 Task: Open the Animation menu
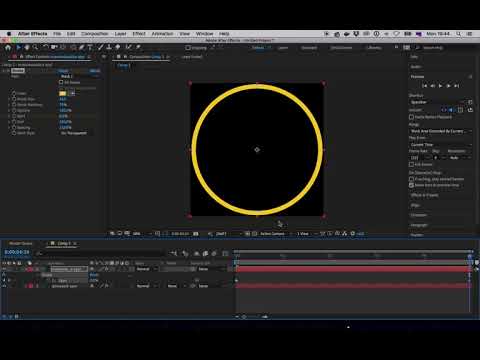(162, 34)
